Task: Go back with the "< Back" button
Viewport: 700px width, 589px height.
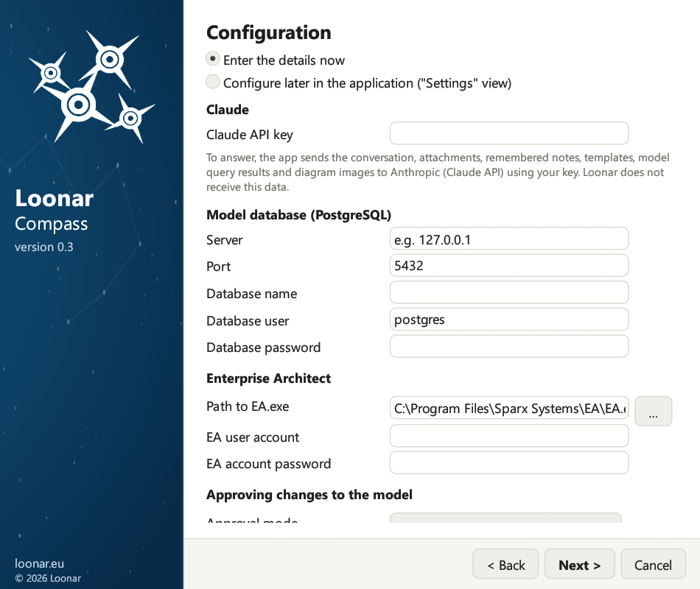Action: pyautogui.click(x=505, y=564)
